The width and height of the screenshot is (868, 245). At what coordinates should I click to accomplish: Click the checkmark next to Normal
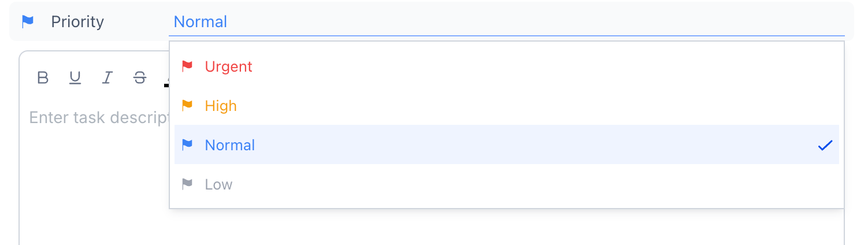(825, 145)
